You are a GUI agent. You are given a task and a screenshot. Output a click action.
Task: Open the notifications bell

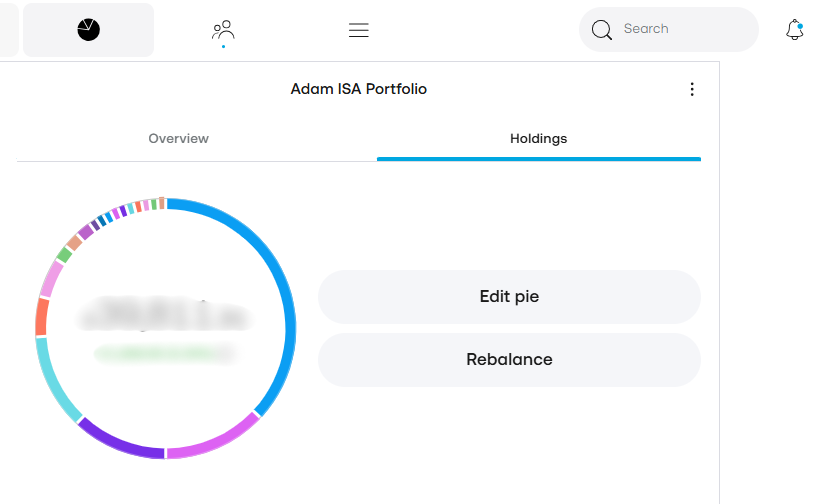(795, 30)
